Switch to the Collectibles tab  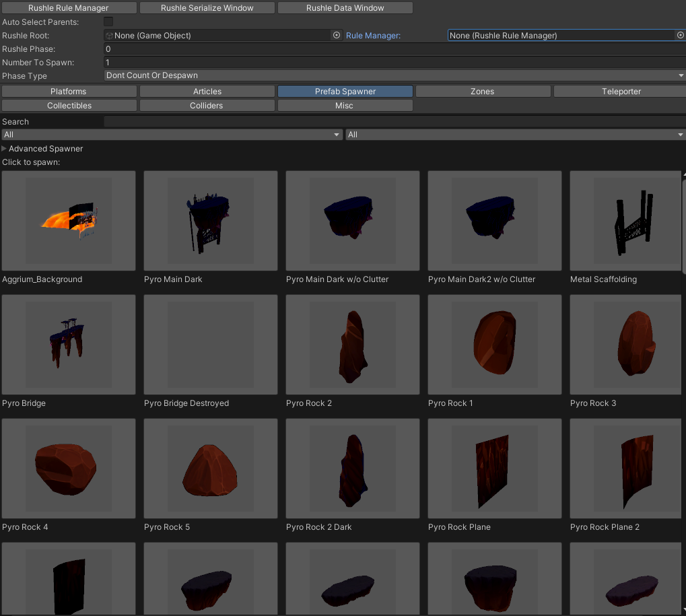click(69, 106)
